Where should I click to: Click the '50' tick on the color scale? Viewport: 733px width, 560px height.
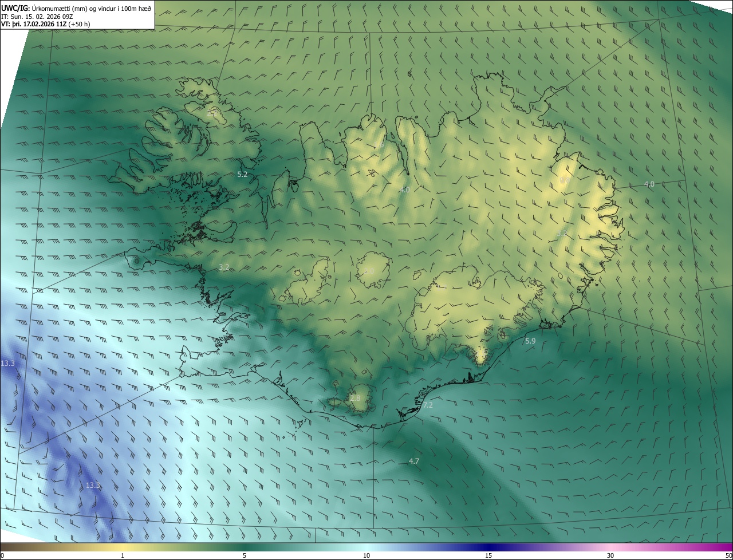(x=728, y=555)
